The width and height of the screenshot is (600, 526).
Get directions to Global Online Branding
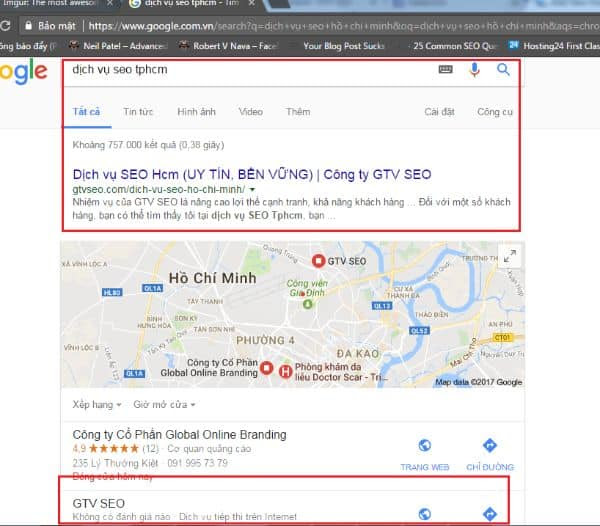490,445
